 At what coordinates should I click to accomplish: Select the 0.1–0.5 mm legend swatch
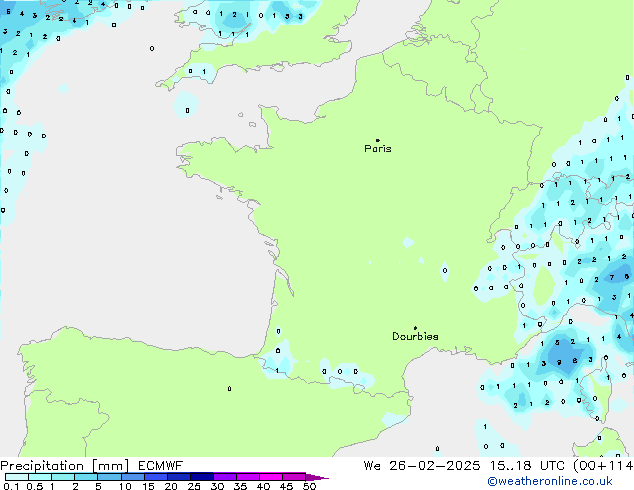click(17, 477)
